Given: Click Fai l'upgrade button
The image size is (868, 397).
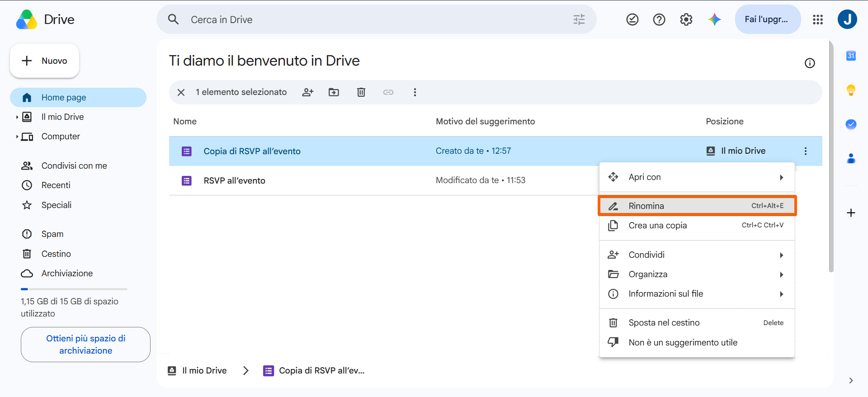Looking at the screenshot, I should pos(768,19).
